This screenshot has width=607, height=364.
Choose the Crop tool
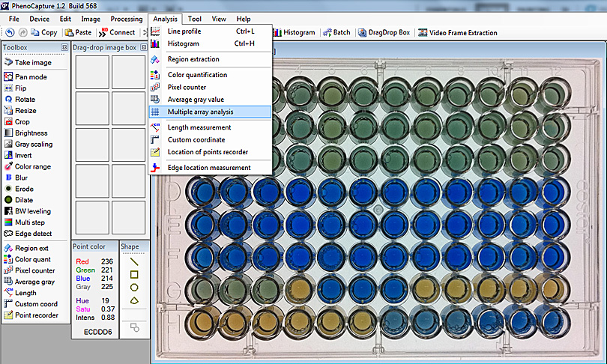point(22,121)
